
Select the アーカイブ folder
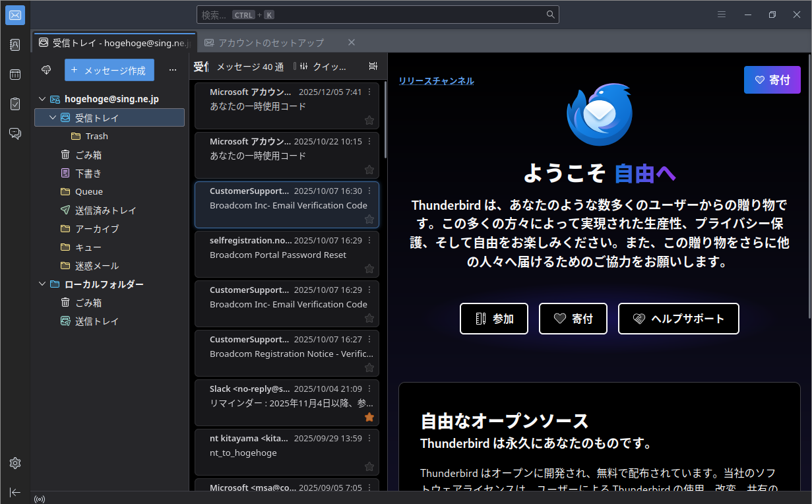tap(109, 228)
